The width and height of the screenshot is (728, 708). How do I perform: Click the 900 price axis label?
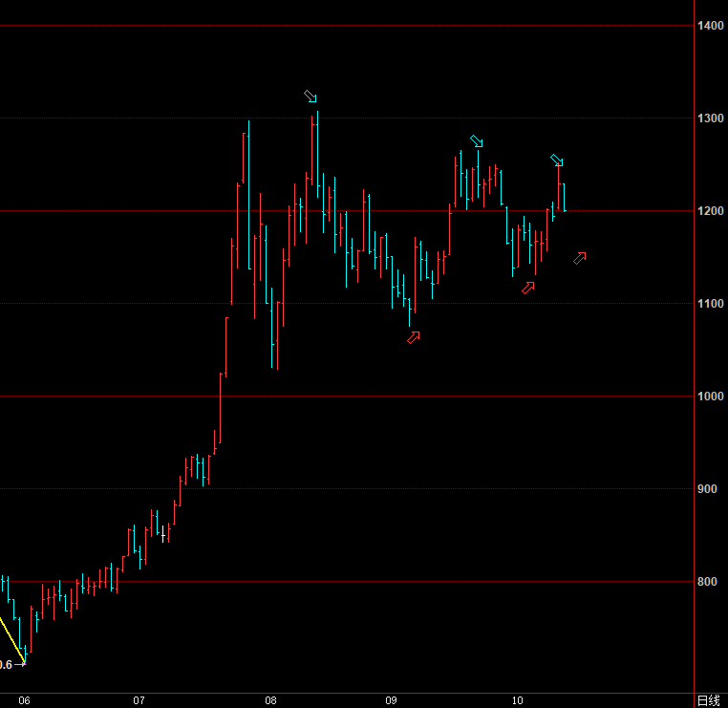coord(707,489)
